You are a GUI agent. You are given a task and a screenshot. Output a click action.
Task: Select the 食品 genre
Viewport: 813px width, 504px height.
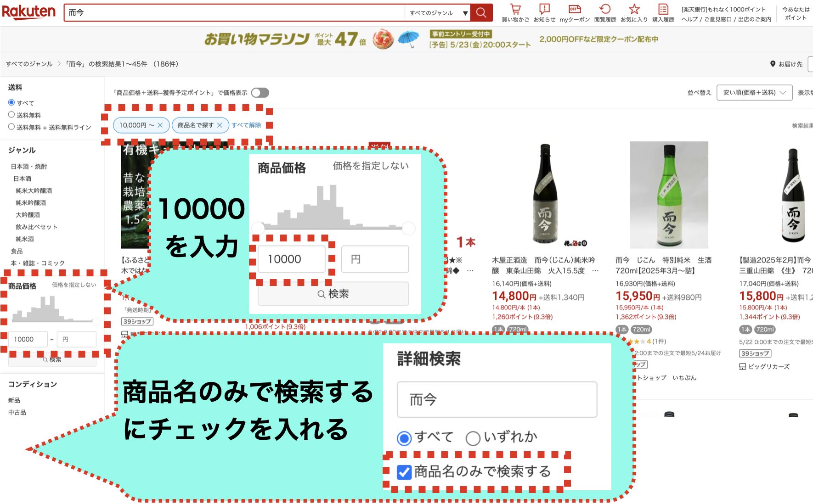(x=17, y=251)
